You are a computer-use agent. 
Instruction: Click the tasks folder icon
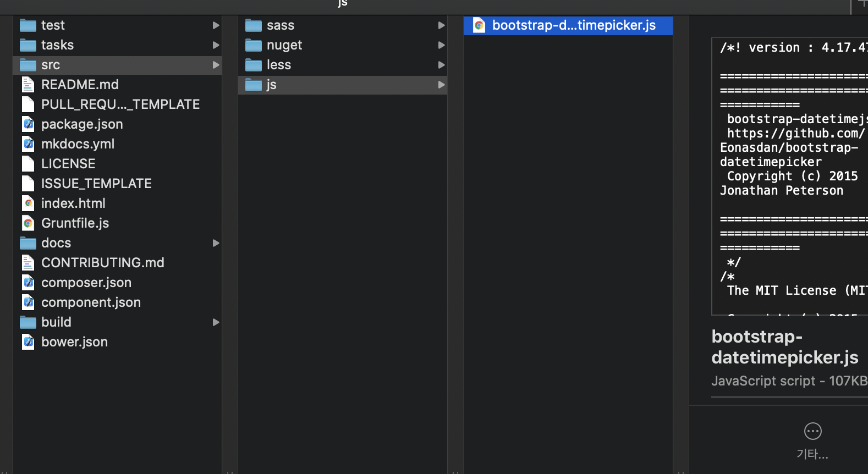pos(28,45)
